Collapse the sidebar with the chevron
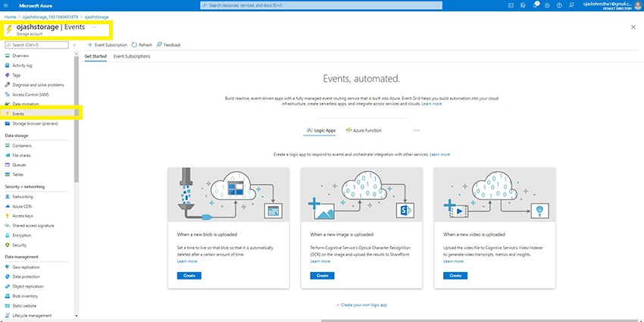 pos(74,45)
